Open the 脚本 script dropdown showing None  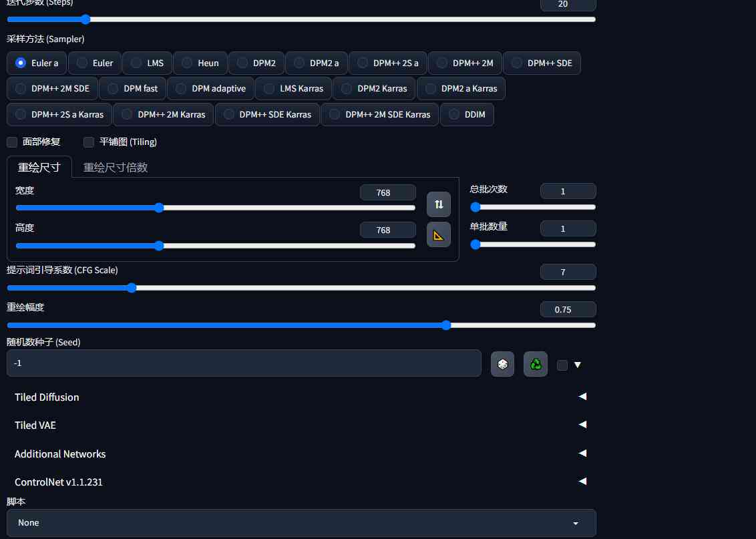(301, 522)
